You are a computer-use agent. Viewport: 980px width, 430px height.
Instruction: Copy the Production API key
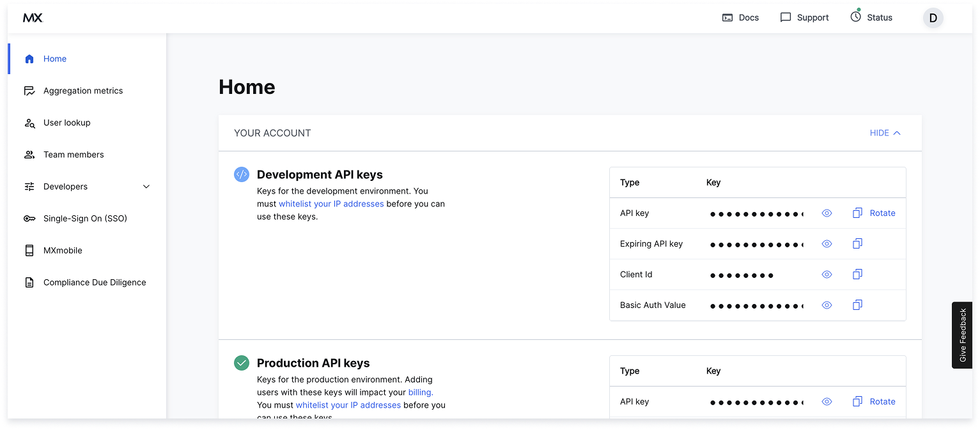point(857,401)
